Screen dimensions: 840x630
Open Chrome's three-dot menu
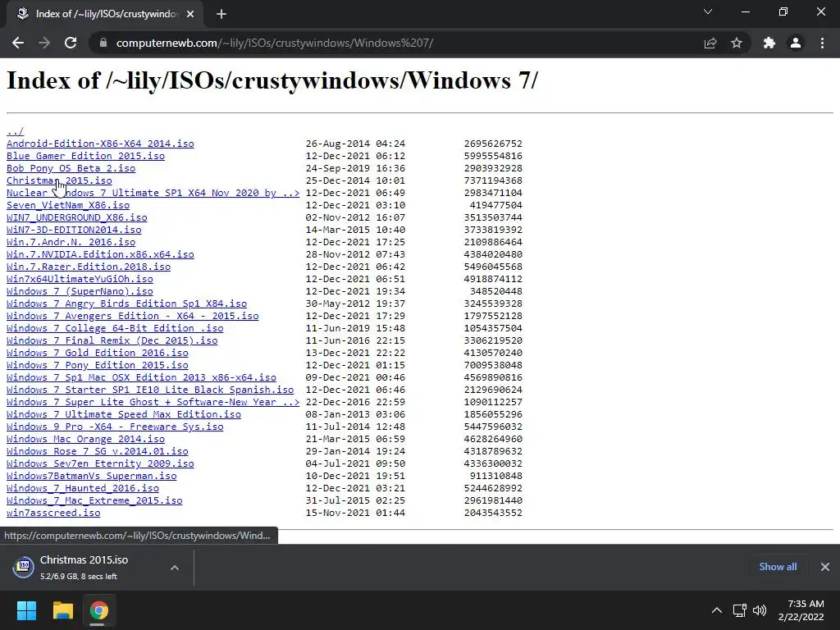tap(822, 43)
